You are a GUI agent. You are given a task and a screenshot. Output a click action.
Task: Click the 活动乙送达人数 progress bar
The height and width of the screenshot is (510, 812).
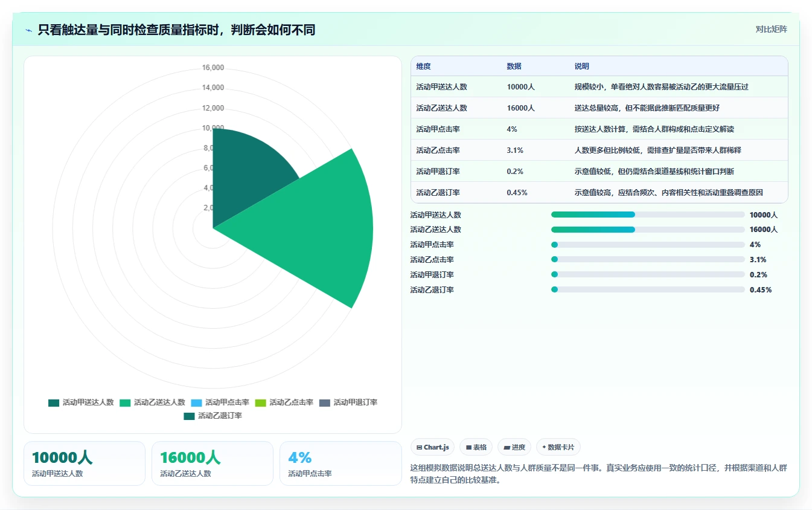(648, 230)
